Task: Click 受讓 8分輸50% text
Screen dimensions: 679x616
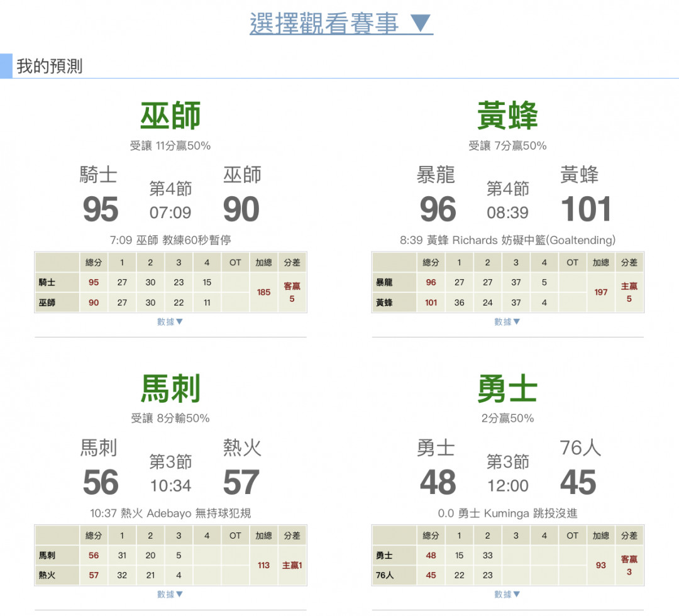Action: point(170,418)
